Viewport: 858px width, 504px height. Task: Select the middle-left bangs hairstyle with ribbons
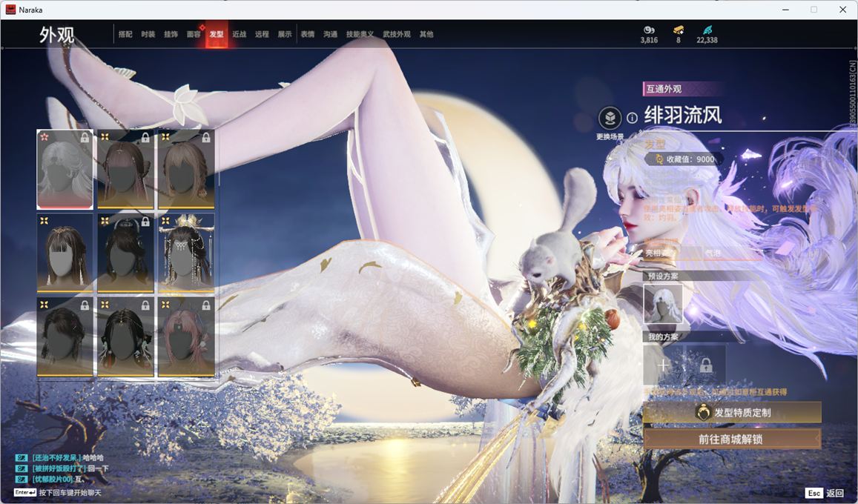click(x=65, y=253)
